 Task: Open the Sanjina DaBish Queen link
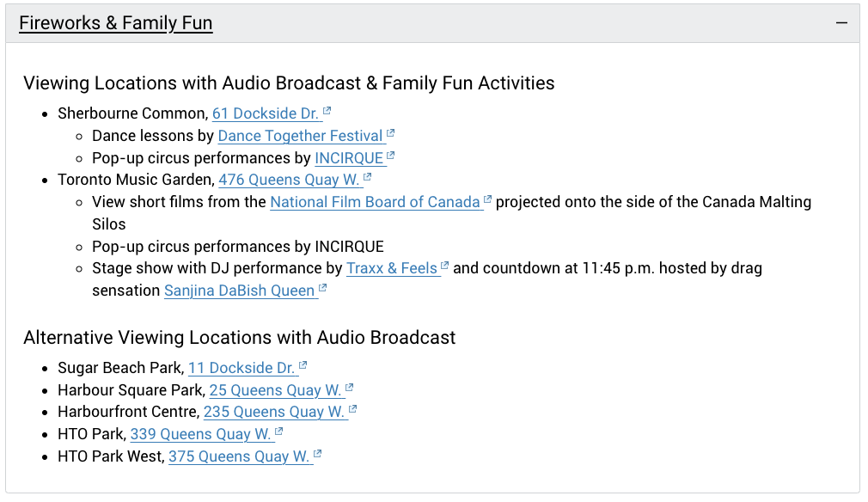tap(239, 291)
